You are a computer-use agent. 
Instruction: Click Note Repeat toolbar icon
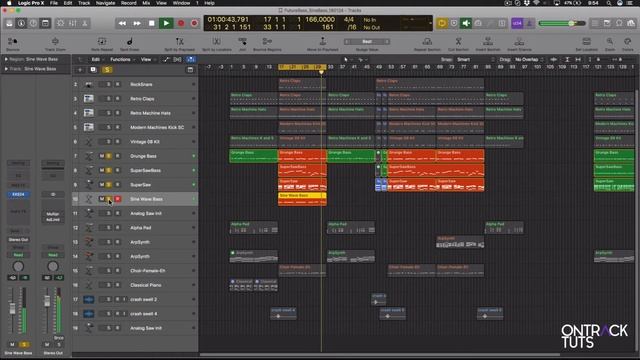tap(102, 42)
